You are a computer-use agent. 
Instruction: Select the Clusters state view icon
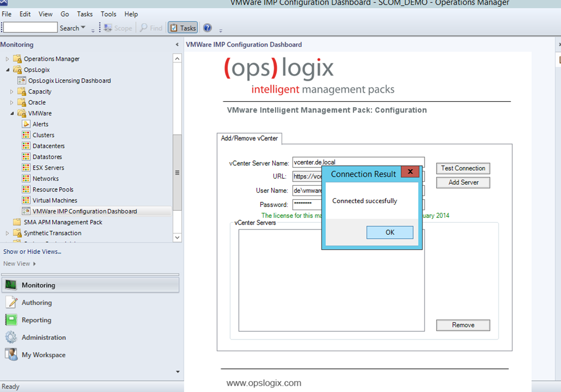[x=26, y=135]
